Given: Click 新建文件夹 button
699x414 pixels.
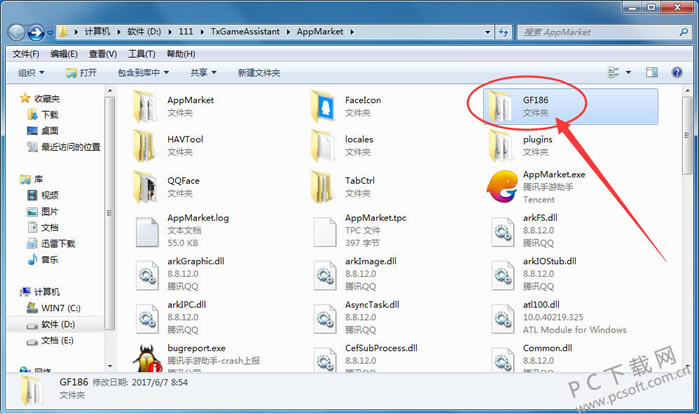Looking at the screenshot, I should tap(259, 73).
